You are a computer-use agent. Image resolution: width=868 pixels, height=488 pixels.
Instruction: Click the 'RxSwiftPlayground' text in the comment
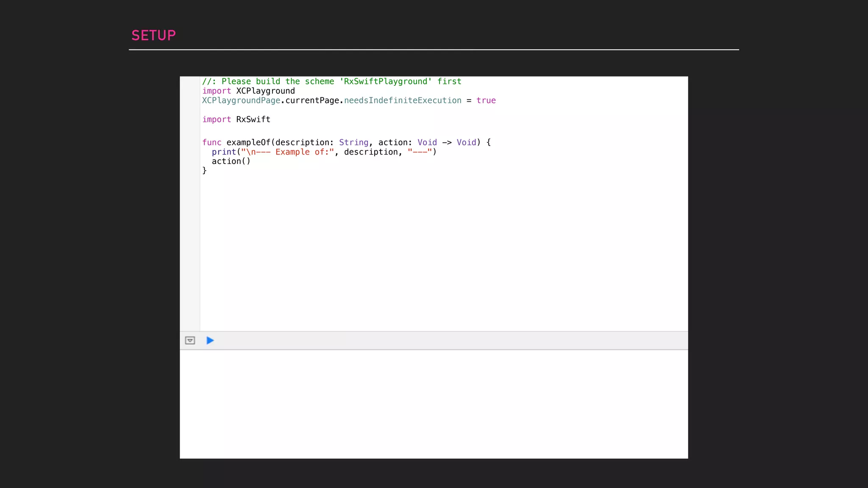pos(385,81)
